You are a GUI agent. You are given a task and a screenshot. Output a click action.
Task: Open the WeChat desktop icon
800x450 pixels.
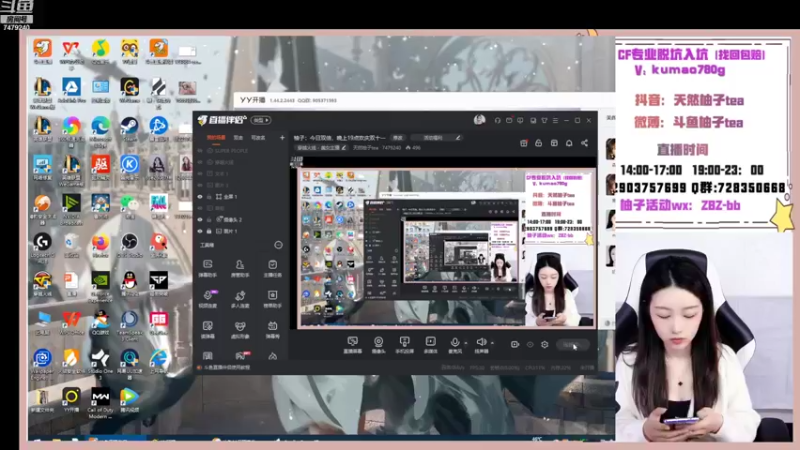point(130,206)
